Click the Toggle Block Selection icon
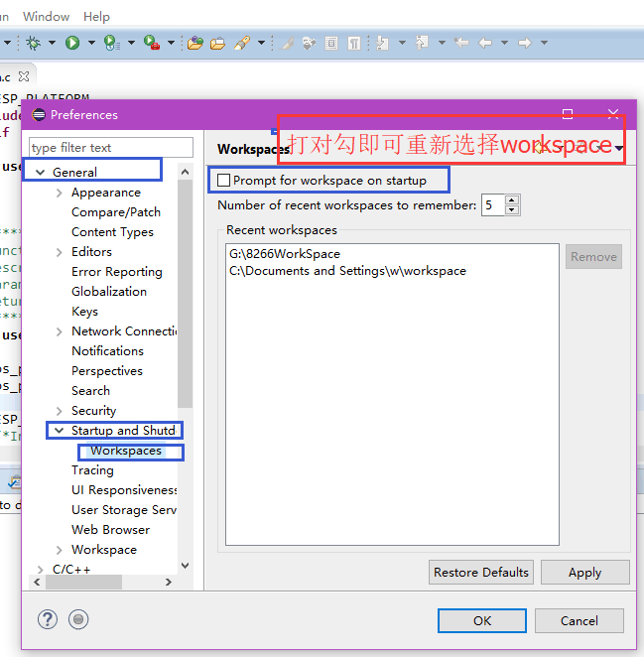 point(331,43)
